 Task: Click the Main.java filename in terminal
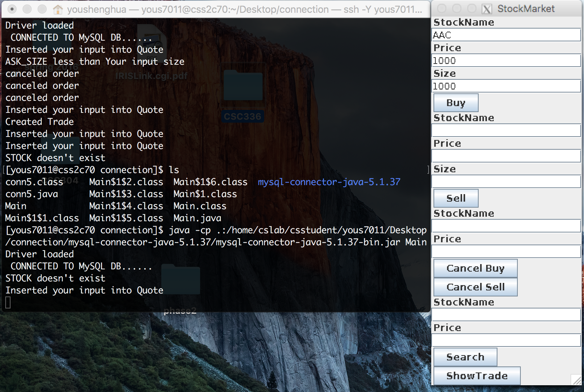pyautogui.click(x=197, y=218)
